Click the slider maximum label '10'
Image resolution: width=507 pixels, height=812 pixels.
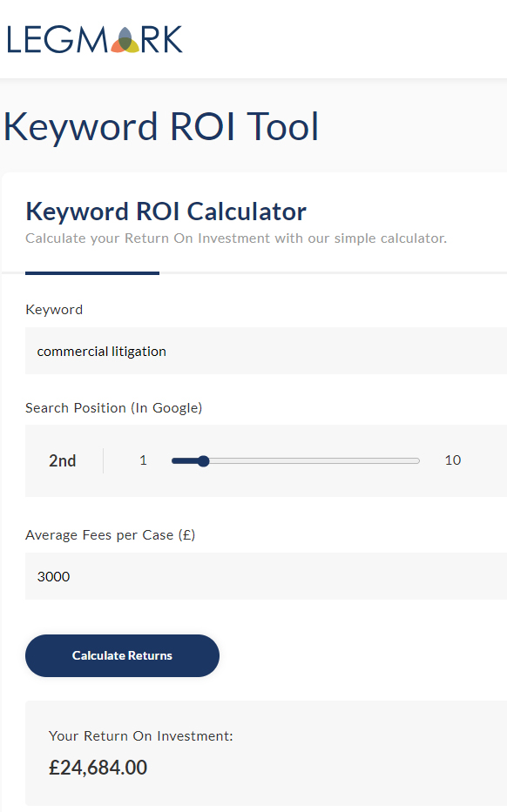coord(453,460)
